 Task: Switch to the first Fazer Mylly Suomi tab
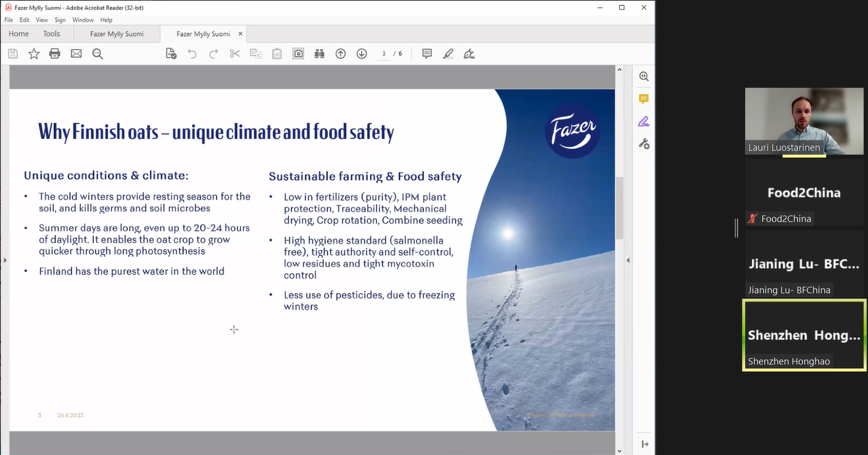click(x=116, y=34)
